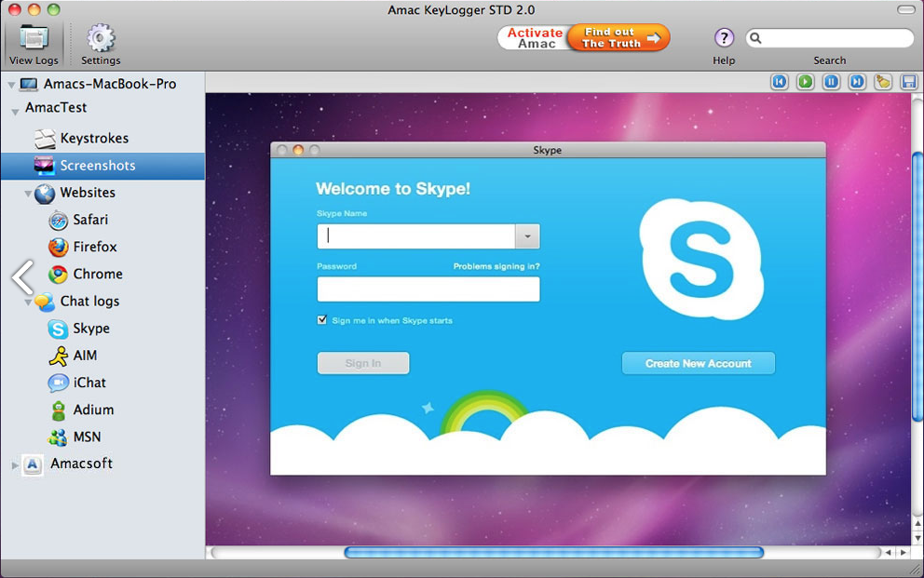Focus the Skype Name text field
The width and height of the screenshot is (924, 578).
[x=416, y=236]
